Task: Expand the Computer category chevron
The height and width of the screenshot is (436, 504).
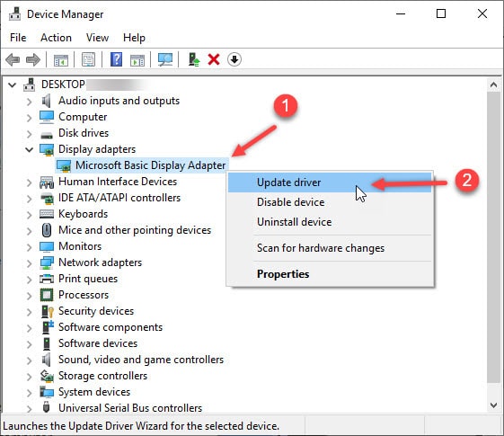Action: tap(30, 118)
